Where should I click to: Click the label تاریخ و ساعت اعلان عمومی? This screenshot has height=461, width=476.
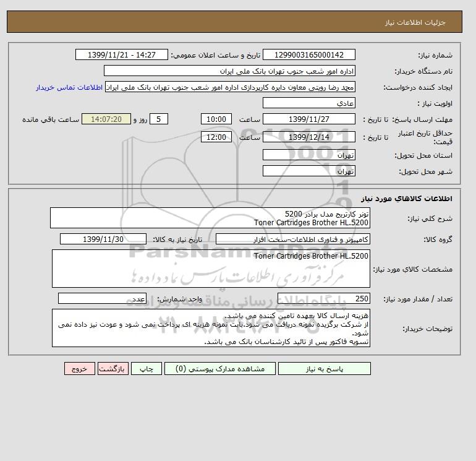(216, 55)
